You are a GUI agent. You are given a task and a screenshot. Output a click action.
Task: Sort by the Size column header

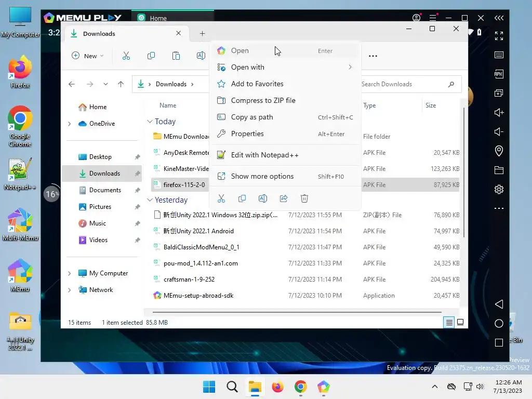(x=441, y=105)
